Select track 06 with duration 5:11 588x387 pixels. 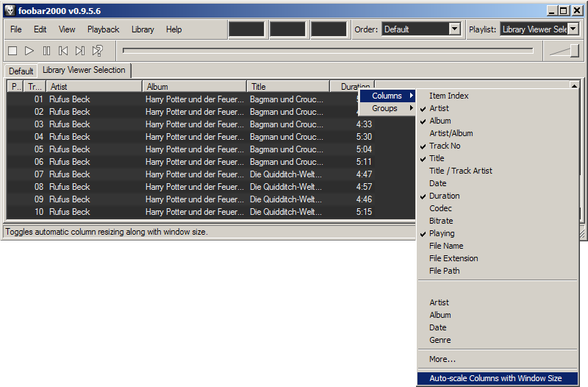[190, 162]
